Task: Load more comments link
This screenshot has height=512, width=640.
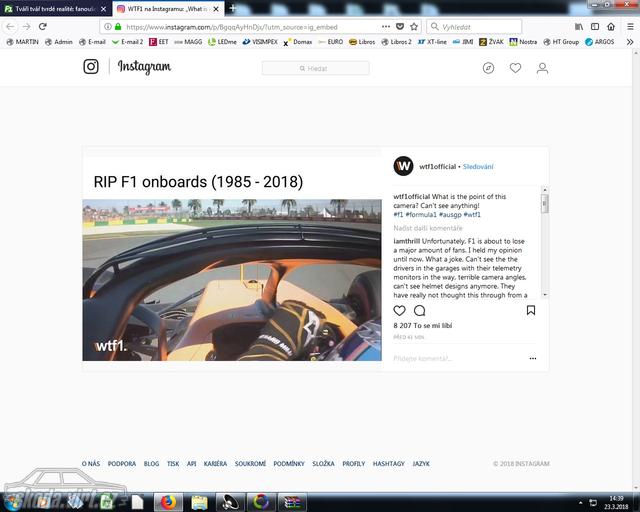Action: click(428, 228)
